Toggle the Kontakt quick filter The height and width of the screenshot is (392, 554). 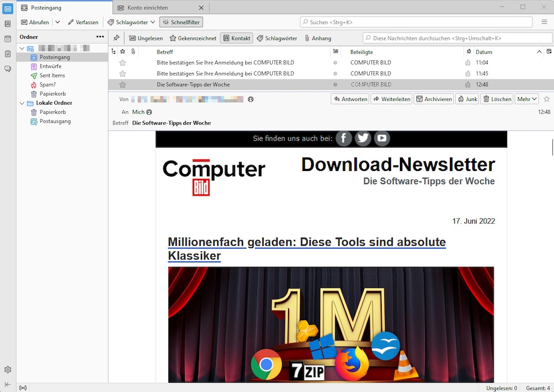coord(236,38)
